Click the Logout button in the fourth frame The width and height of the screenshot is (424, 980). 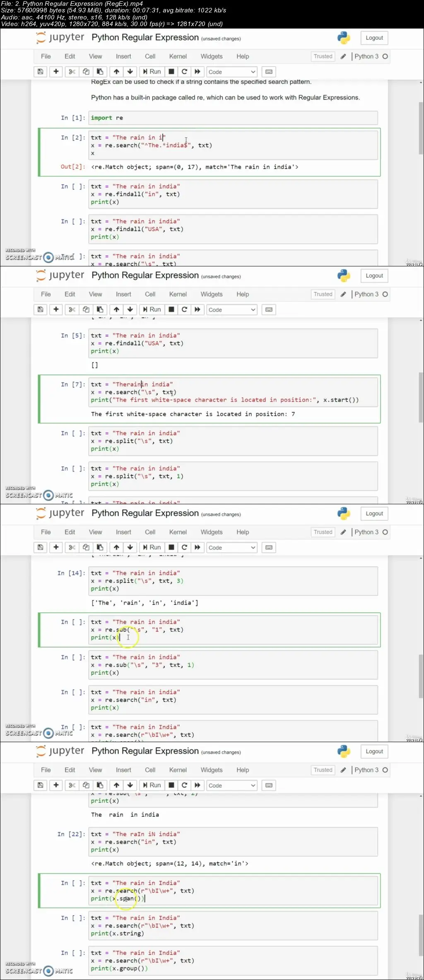tap(374, 751)
